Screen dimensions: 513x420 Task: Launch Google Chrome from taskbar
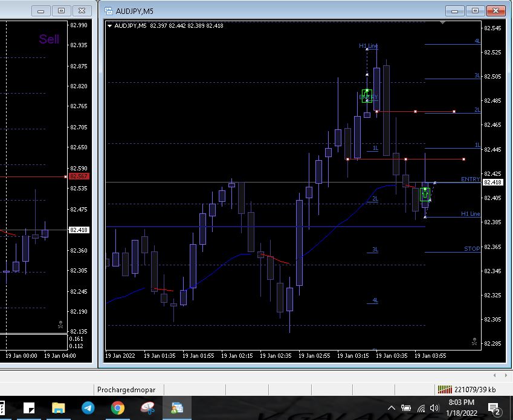(x=118, y=408)
